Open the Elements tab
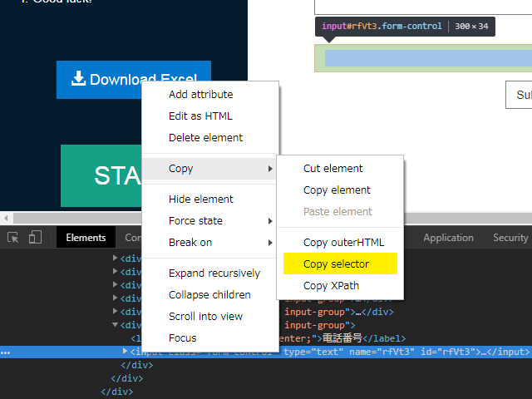Image resolution: width=532 pixels, height=399 pixels. pos(86,238)
